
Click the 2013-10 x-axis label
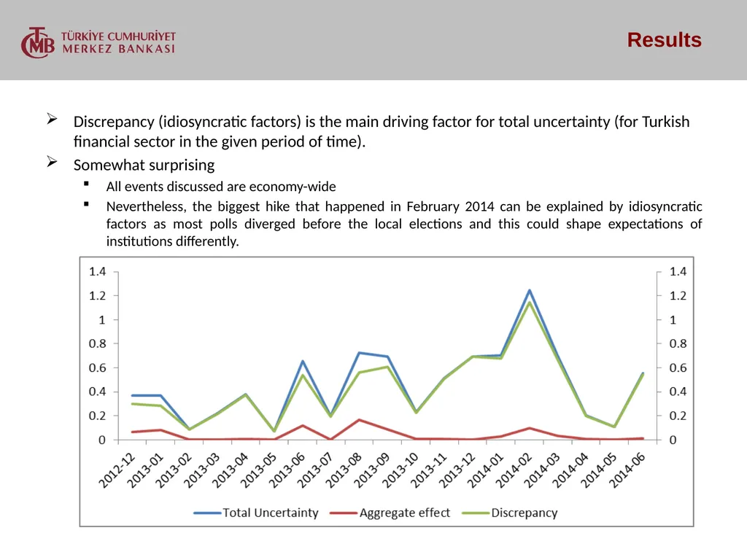tap(400, 470)
